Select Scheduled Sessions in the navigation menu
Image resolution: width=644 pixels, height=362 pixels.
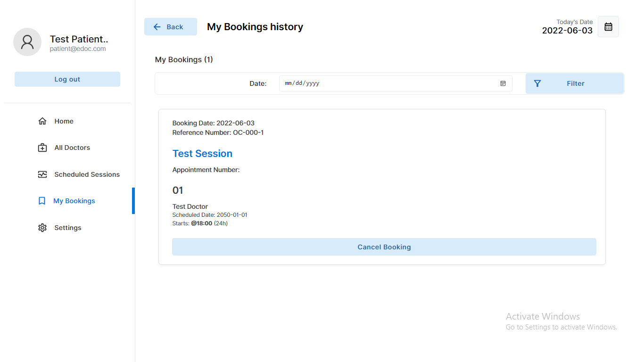coord(87,174)
